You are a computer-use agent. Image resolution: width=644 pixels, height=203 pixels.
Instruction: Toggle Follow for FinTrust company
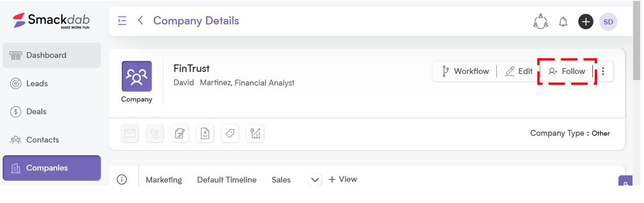pos(567,71)
